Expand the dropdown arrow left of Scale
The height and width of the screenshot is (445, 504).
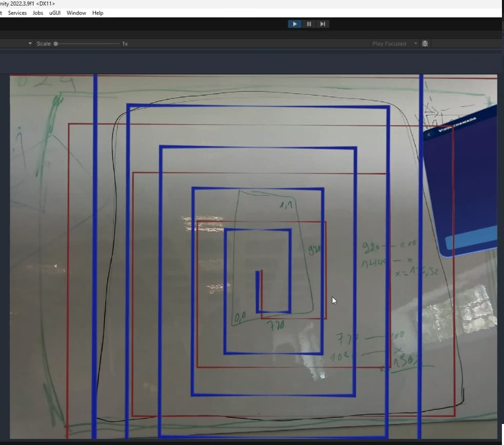(x=30, y=44)
